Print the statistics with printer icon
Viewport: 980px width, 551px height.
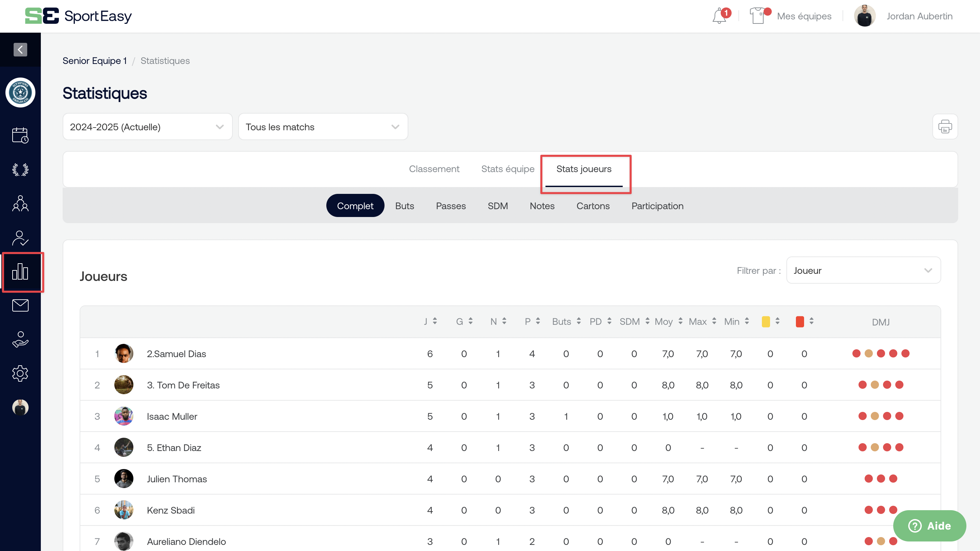tap(945, 127)
